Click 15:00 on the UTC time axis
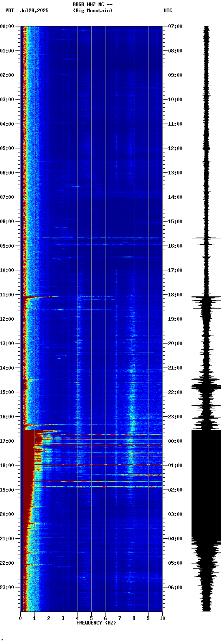This screenshot has width=224, height=644. point(175,222)
